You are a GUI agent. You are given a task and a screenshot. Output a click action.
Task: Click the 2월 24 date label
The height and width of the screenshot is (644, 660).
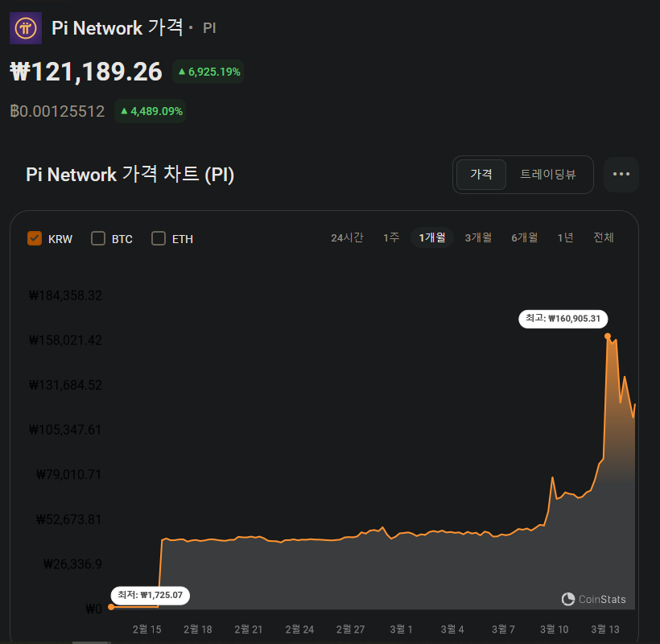[x=299, y=630]
